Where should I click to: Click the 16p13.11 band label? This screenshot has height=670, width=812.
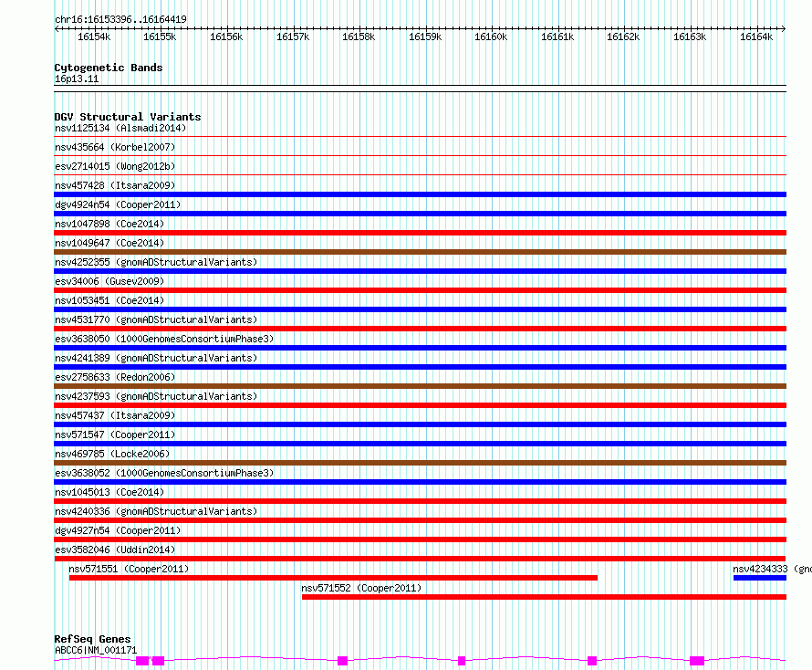(x=77, y=79)
